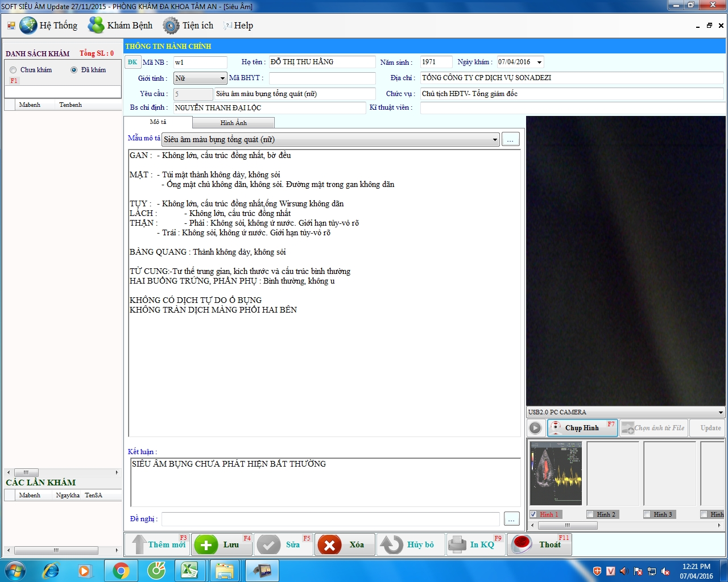The image size is (728, 582).
Task: Click the Họ tên input field
Action: pos(322,62)
